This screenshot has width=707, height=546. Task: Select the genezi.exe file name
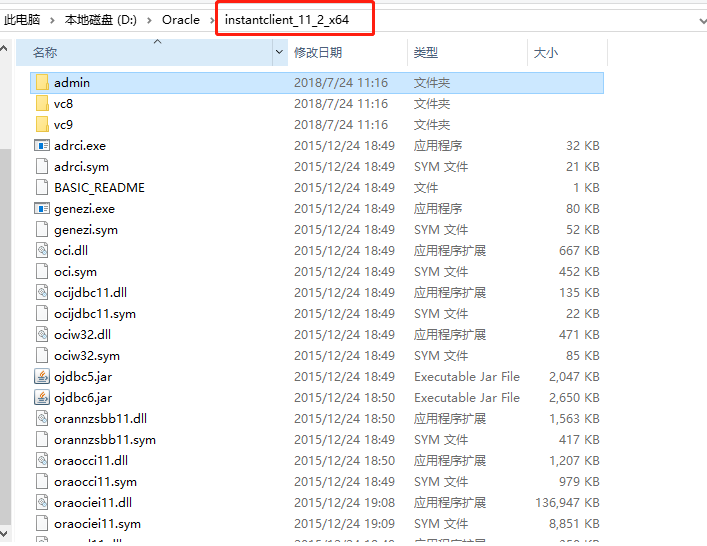coord(84,209)
